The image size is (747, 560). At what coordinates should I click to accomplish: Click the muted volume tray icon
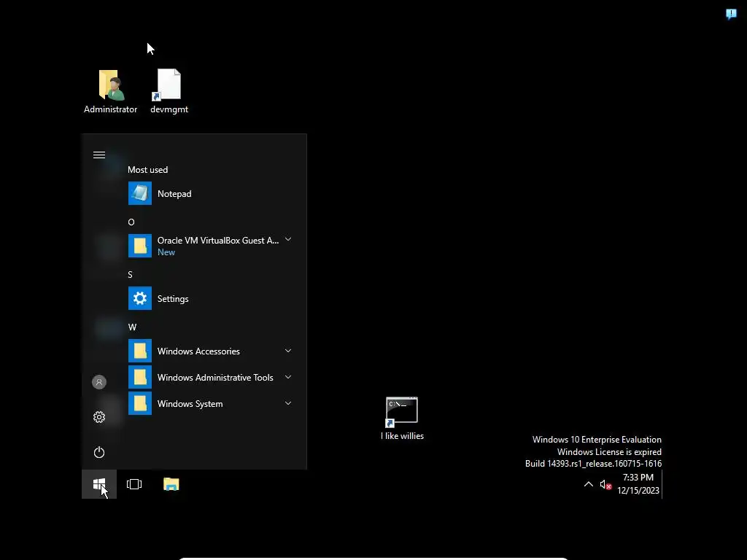click(605, 485)
